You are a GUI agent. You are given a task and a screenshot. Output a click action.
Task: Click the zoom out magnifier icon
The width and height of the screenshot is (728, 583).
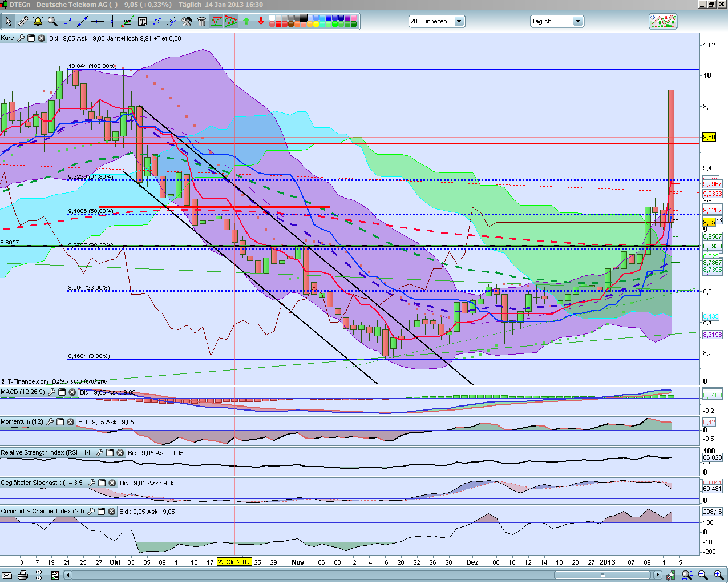coord(703,575)
